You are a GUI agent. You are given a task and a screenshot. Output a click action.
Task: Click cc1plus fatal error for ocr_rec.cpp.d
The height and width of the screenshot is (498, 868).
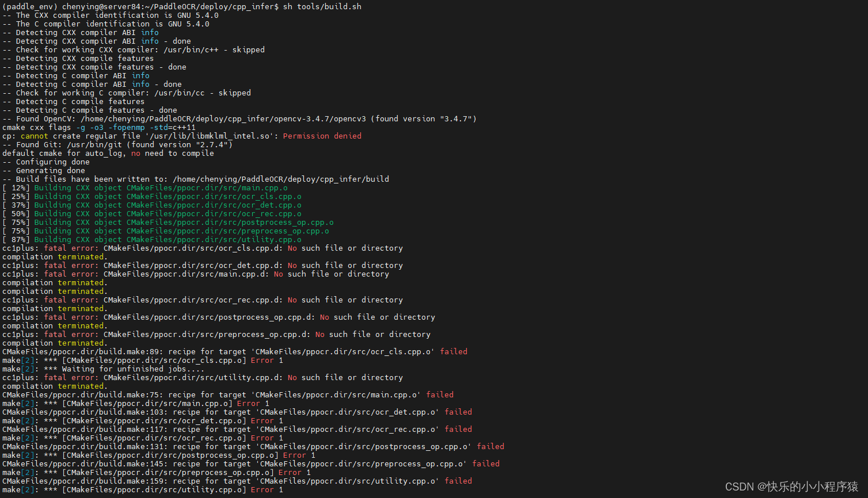pyautogui.click(x=203, y=300)
